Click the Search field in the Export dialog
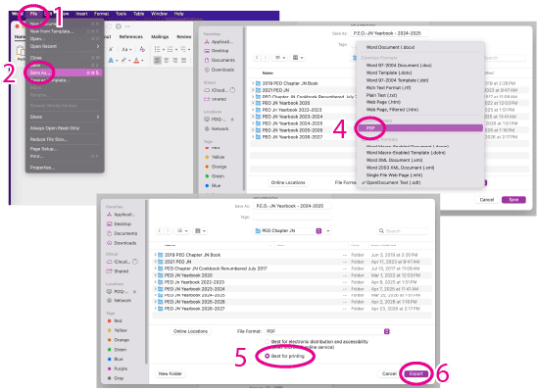537x392 pixels. click(403, 231)
